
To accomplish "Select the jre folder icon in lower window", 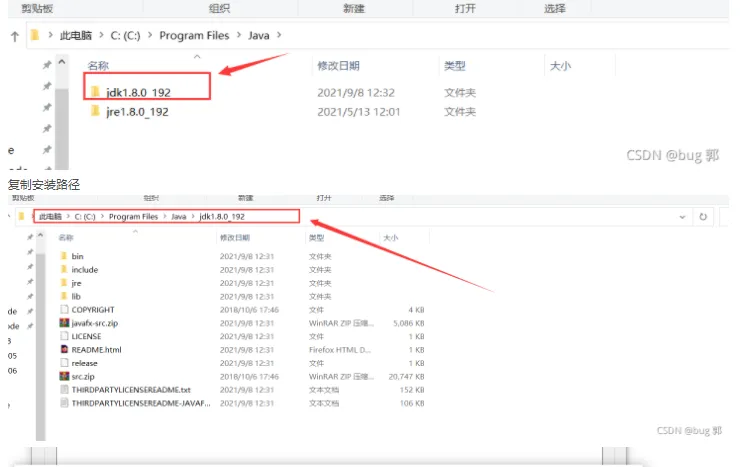I will click(64, 283).
